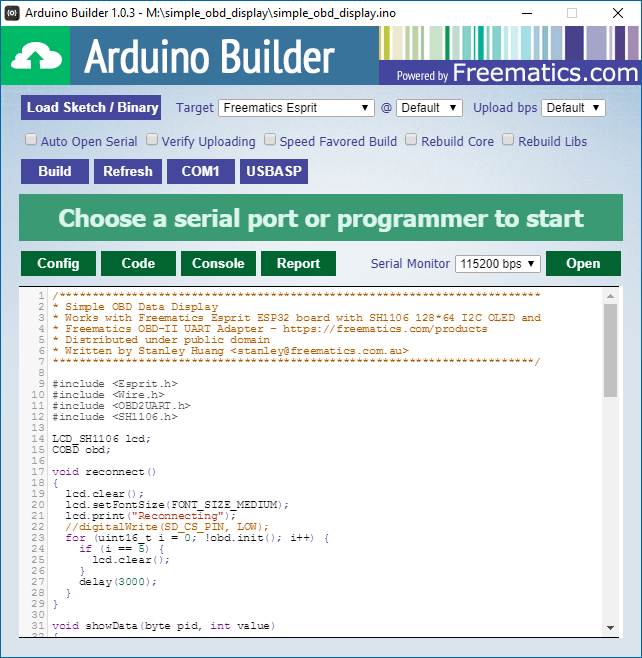This screenshot has width=642, height=658.
Task: Click the scroll down arrow in code view
Action: (x=611, y=628)
